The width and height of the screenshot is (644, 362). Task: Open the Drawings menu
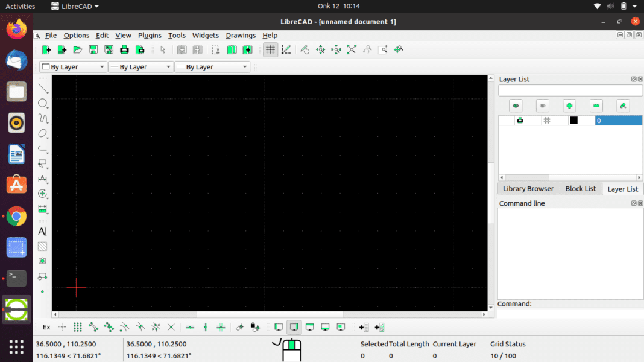tap(240, 35)
